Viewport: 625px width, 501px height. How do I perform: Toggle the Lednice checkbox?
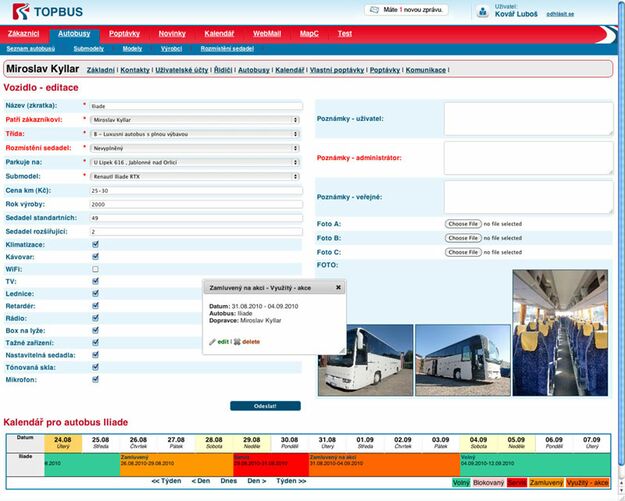click(x=95, y=294)
